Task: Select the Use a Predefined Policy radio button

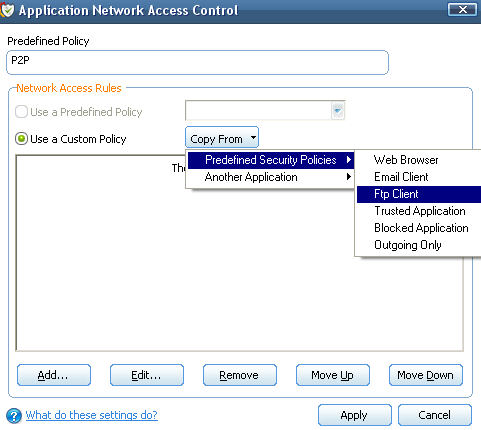Action: pyautogui.click(x=21, y=112)
